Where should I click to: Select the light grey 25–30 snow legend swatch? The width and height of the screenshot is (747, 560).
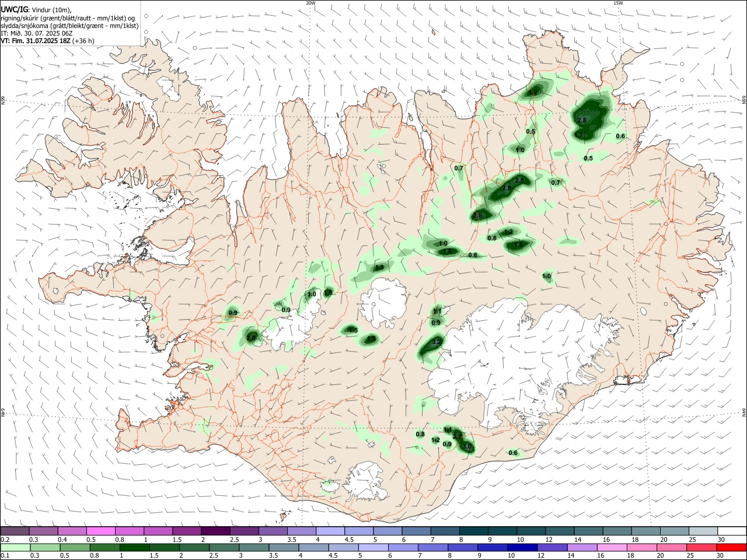pyautogui.click(x=703, y=531)
